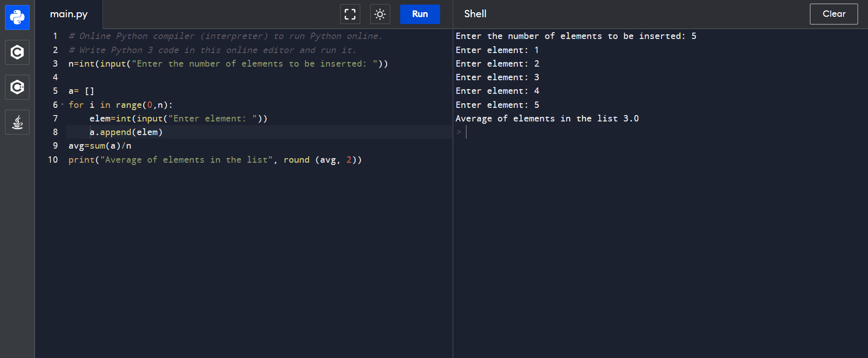Run the Python code
This screenshot has width=868, height=358.
pyautogui.click(x=420, y=14)
